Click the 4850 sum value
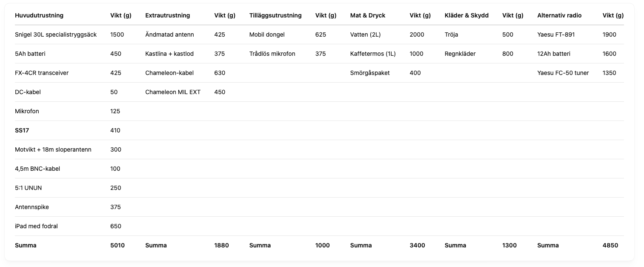This screenshot has width=644, height=267. pyautogui.click(x=610, y=245)
